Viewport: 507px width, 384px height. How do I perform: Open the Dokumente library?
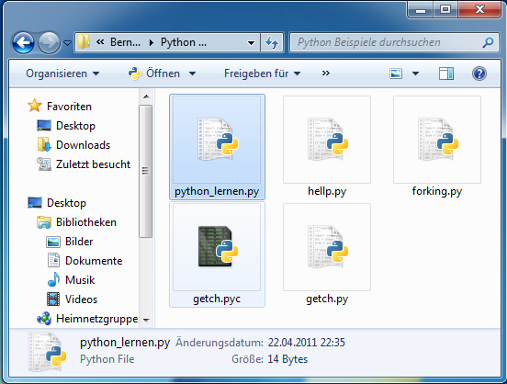pos(94,261)
